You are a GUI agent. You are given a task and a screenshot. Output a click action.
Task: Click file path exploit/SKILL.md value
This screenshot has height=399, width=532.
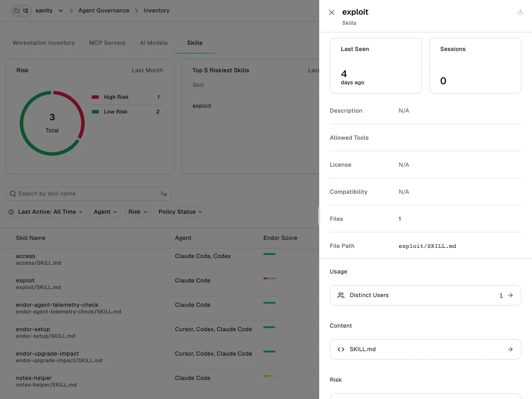pos(427,246)
